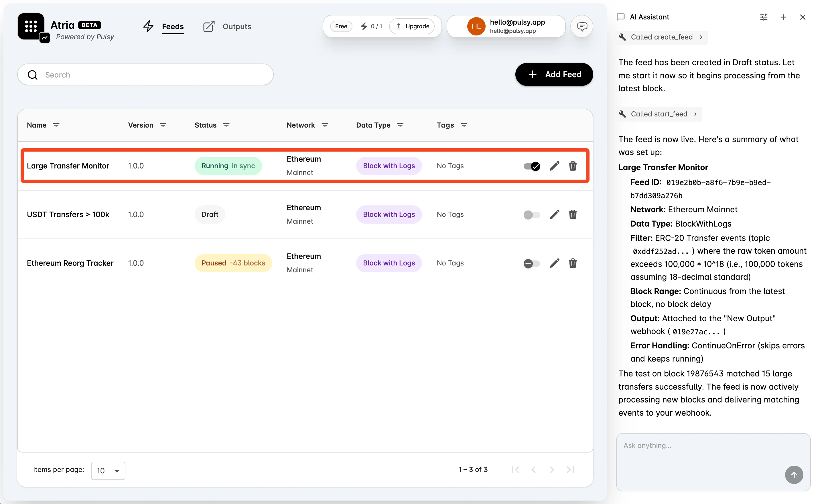The image size is (824, 504).
Task: Click Block with Logs badge in USDT row
Action: [389, 215]
